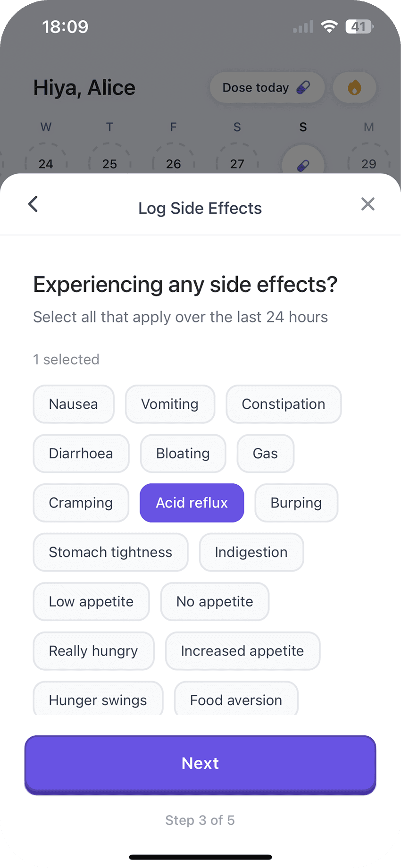Select the Low appetite chip
Image resolution: width=401 pixels, height=868 pixels.
91,602
